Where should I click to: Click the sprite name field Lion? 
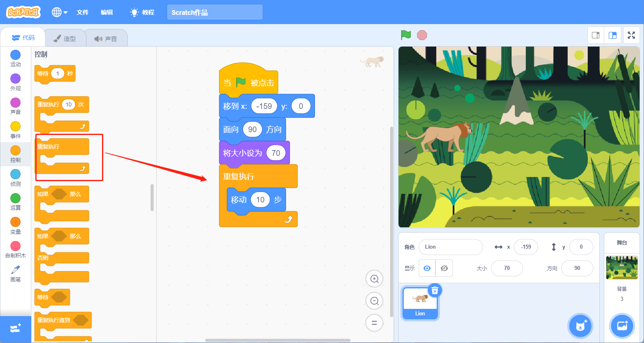[450, 247]
